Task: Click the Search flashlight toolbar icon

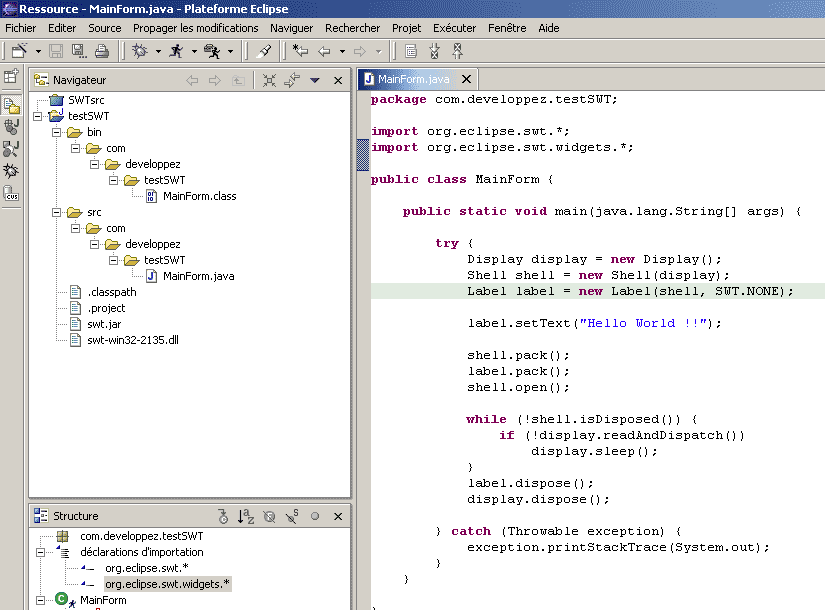Action: point(264,51)
